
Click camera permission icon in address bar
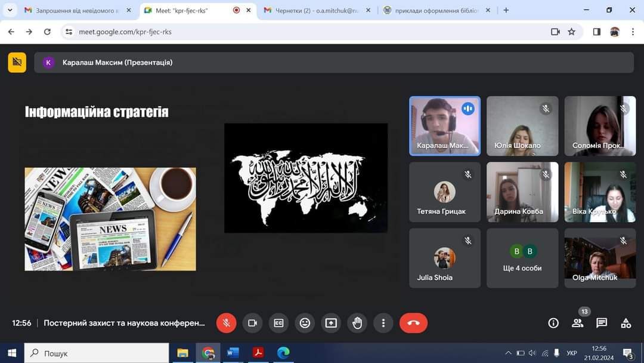click(555, 32)
